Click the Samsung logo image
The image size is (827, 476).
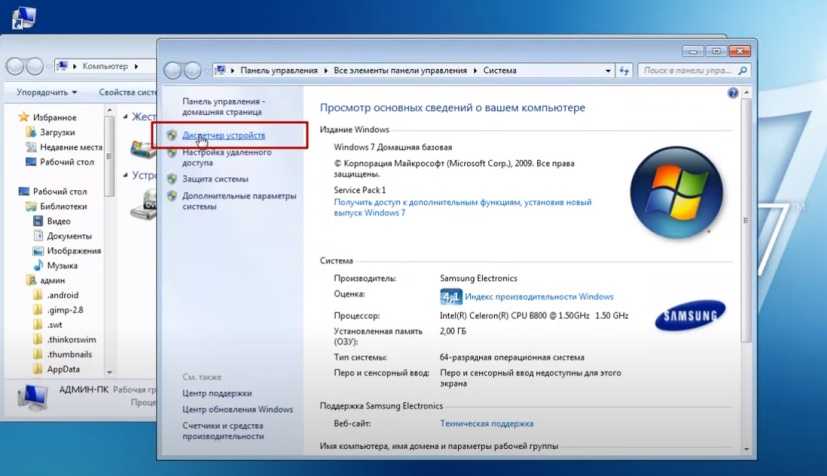pos(690,315)
